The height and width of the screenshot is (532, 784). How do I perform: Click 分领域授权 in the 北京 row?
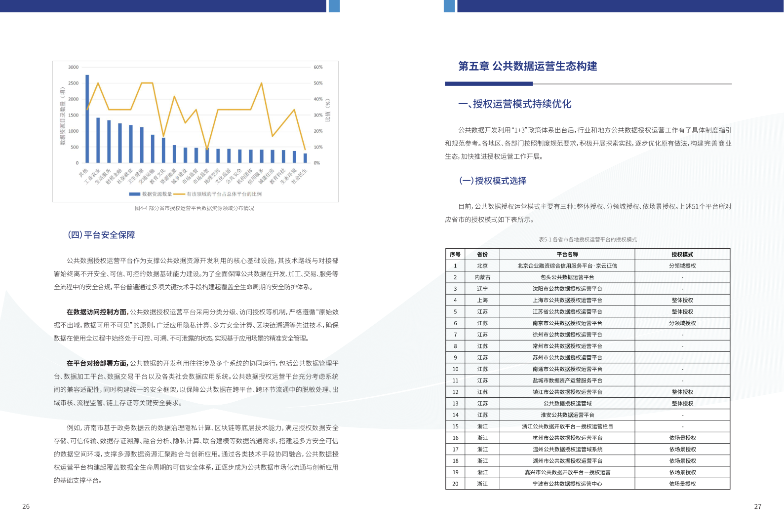point(682,266)
